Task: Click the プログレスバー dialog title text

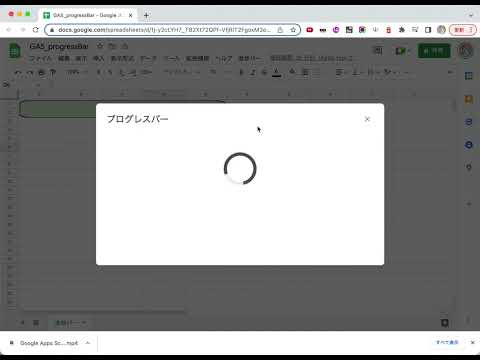Action: coord(138,119)
